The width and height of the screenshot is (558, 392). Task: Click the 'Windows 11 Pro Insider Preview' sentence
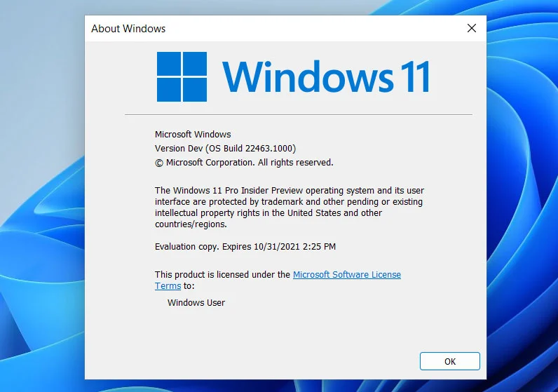[x=289, y=207]
